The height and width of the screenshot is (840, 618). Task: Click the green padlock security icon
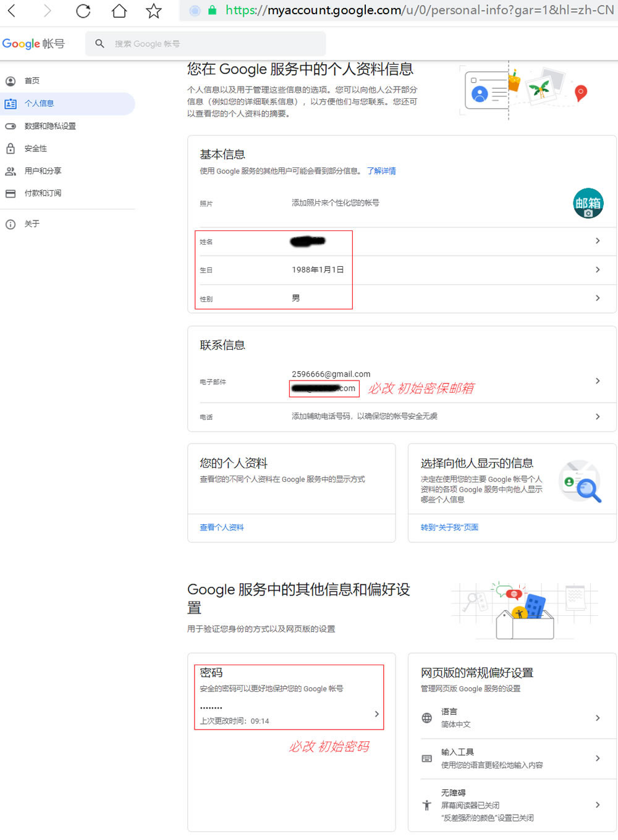pyautogui.click(x=213, y=10)
